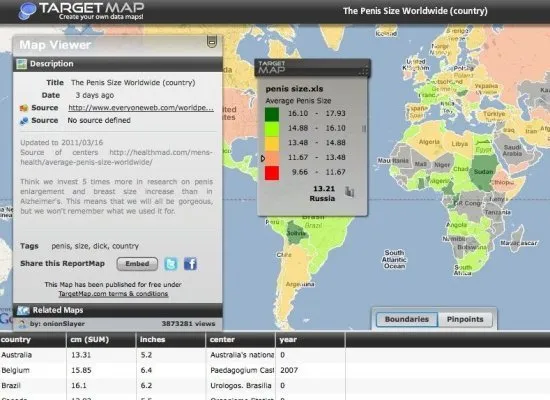Image resolution: width=550 pixels, height=400 pixels.
Task: Click the Related Maps section icon
Action: [x=23, y=310]
